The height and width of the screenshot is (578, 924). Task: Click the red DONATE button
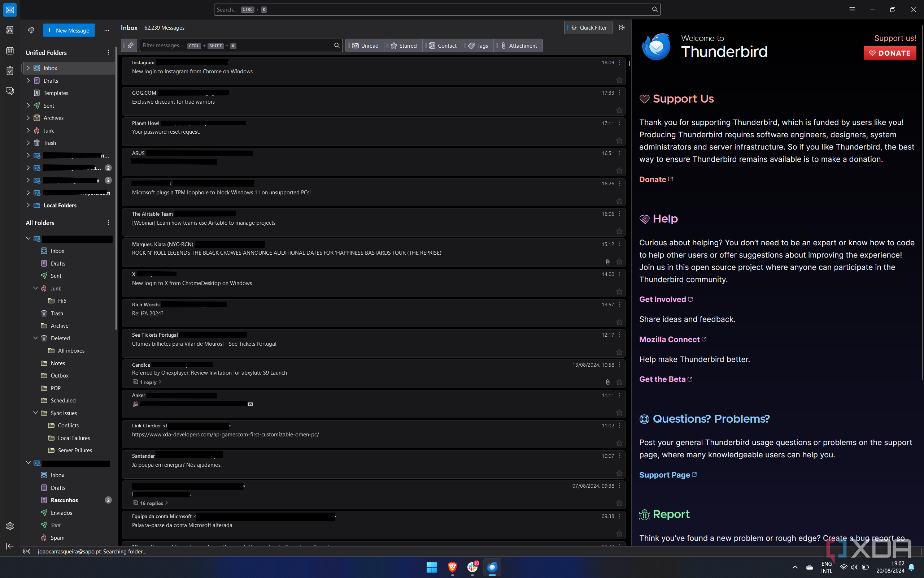coord(890,53)
